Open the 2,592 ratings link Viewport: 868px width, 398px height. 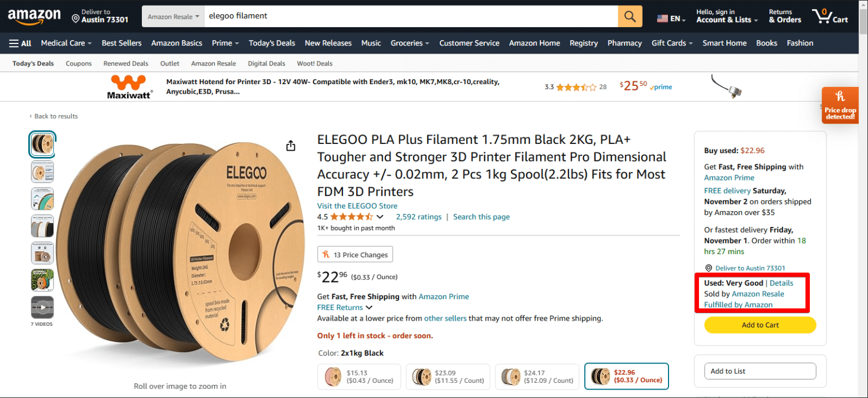pyautogui.click(x=419, y=216)
